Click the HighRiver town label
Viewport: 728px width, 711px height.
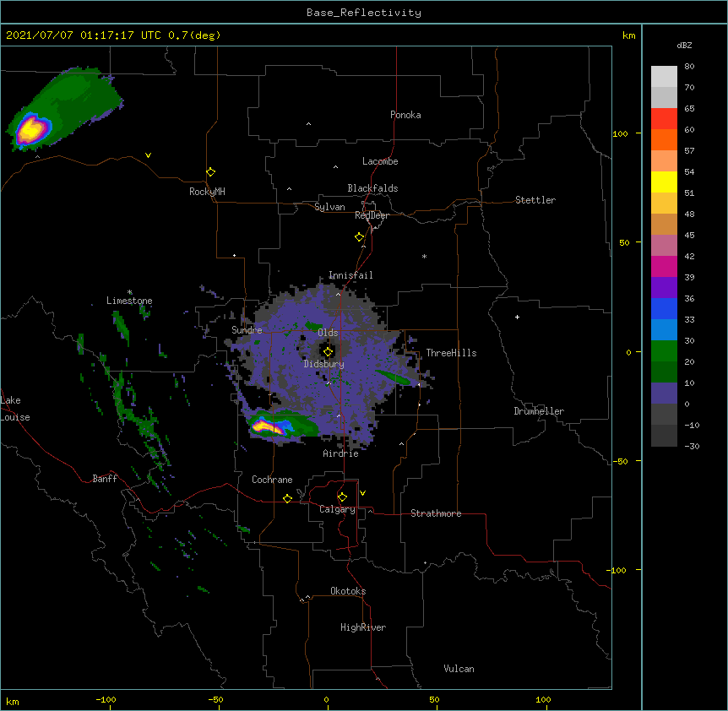pos(363,627)
